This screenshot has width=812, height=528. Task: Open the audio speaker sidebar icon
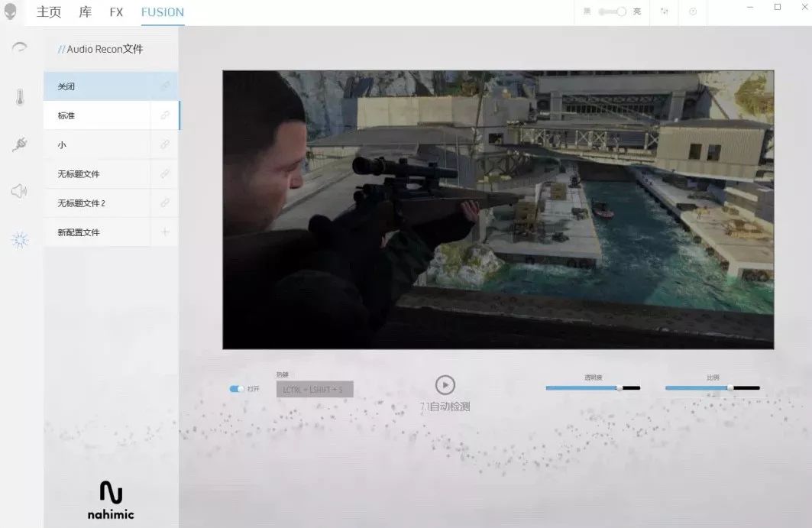[x=20, y=191]
